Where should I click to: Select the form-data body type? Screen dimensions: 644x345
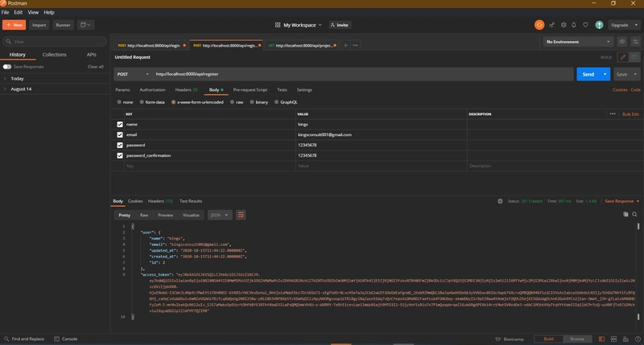142,102
